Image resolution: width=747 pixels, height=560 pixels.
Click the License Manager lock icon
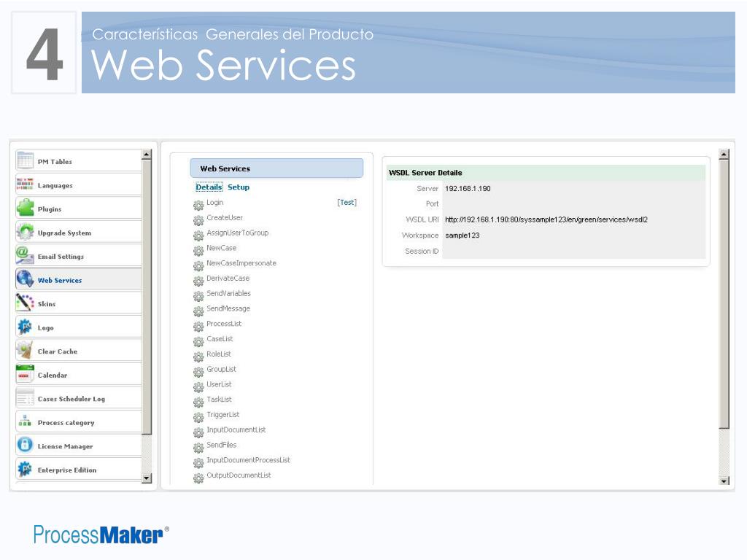pyautogui.click(x=25, y=445)
